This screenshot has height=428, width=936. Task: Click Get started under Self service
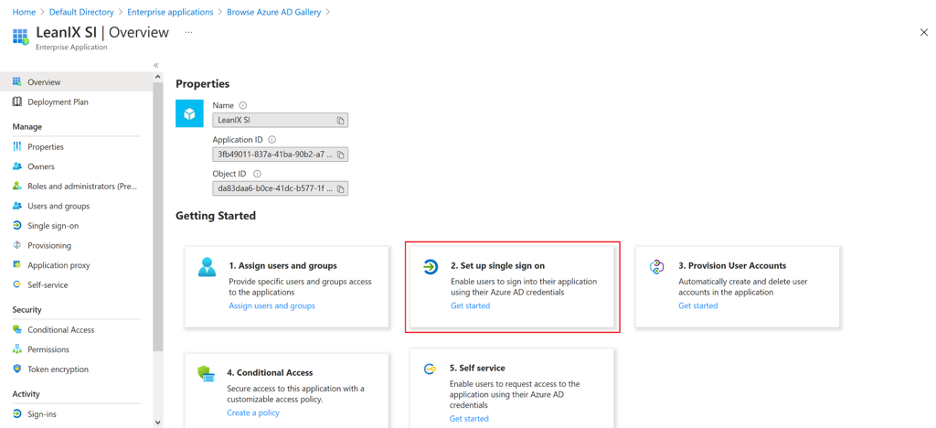point(469,418)
